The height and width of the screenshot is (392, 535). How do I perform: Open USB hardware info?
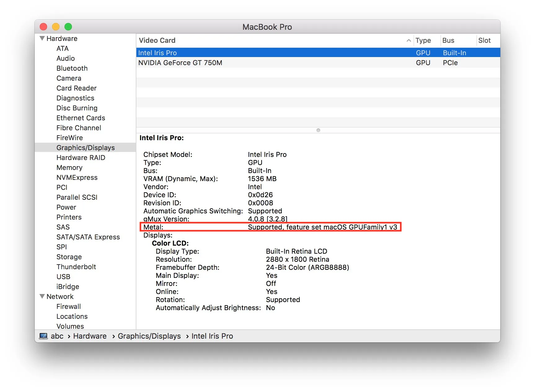coord(63,277)
